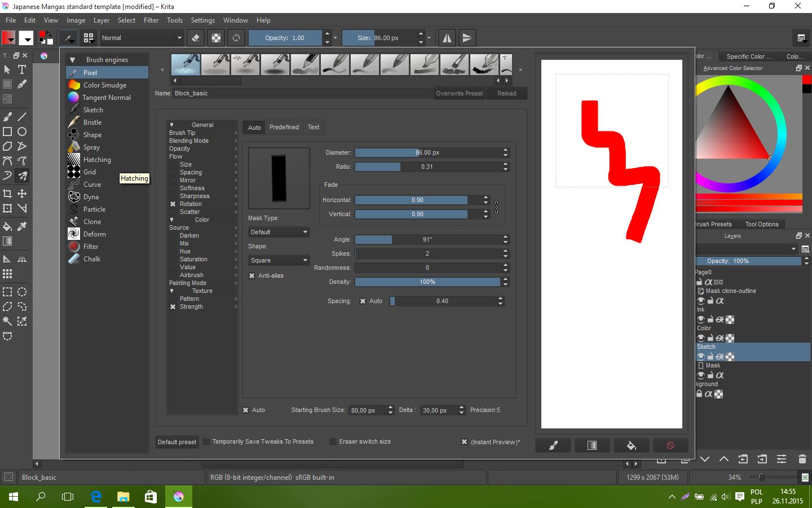Toggle the Anti-alias checkbox
The image size is (812, 508).
[x=251, y=275]
